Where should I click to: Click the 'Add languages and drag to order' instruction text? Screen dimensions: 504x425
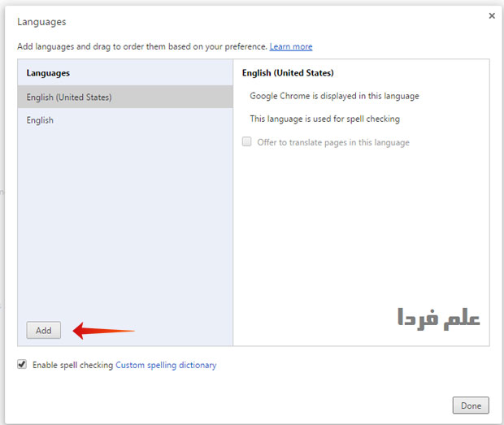(142, 47)
